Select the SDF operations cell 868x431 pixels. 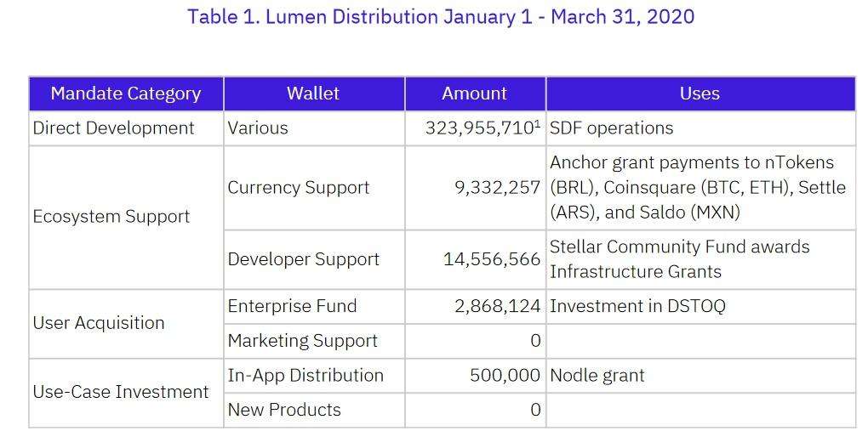(x=611, y=128)
